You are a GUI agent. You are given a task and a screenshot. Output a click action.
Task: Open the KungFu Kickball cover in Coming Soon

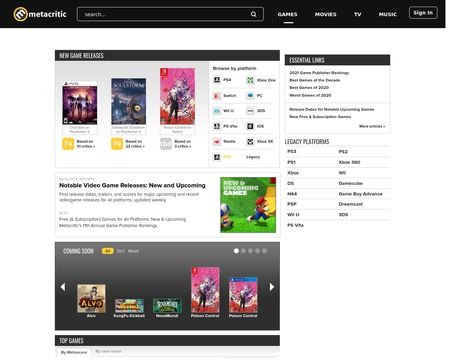pos(129,306)
